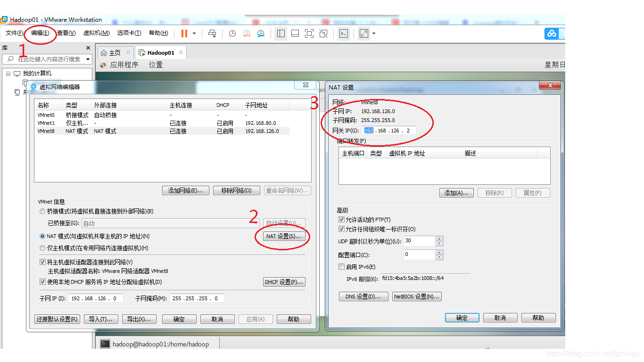Open the snapshot manager icon
This screenshot has width=644, height=362.
(x=261, y=33)
